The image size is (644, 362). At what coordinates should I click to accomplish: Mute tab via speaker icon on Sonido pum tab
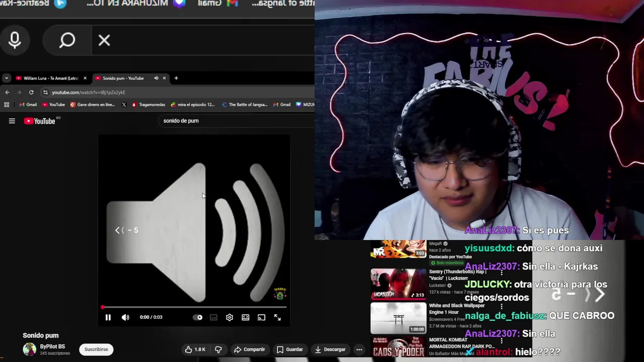(156, 78)
